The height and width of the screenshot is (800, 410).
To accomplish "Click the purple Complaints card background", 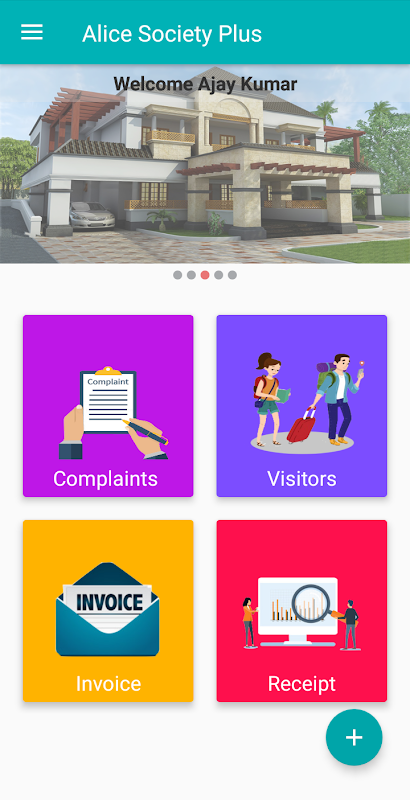I will click(108, 406).
